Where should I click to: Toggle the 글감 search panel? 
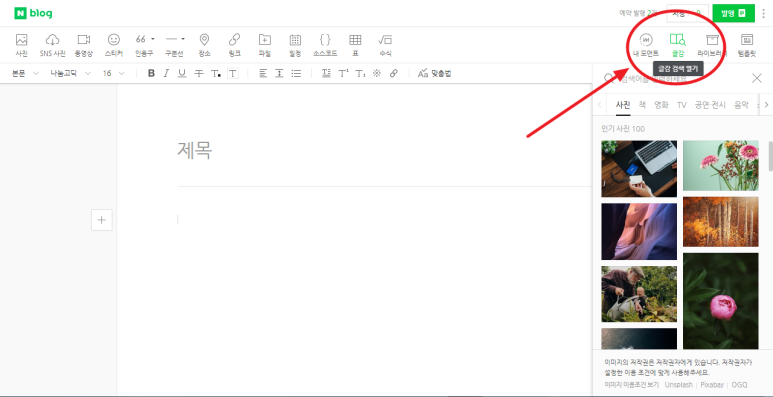pos(677,45)
